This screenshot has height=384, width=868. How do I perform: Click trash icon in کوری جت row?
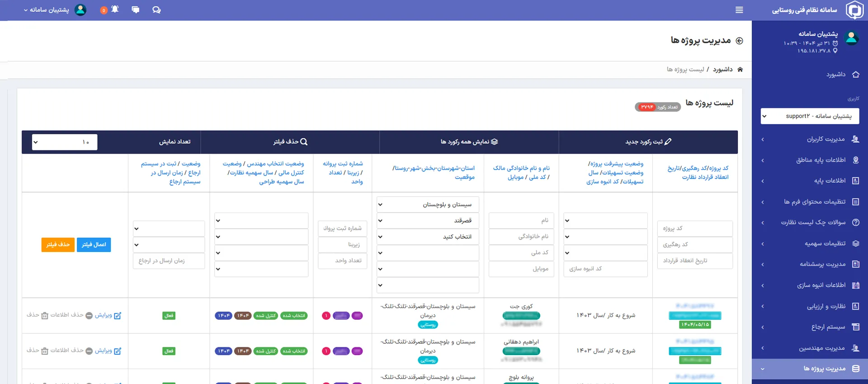(45, 316)
